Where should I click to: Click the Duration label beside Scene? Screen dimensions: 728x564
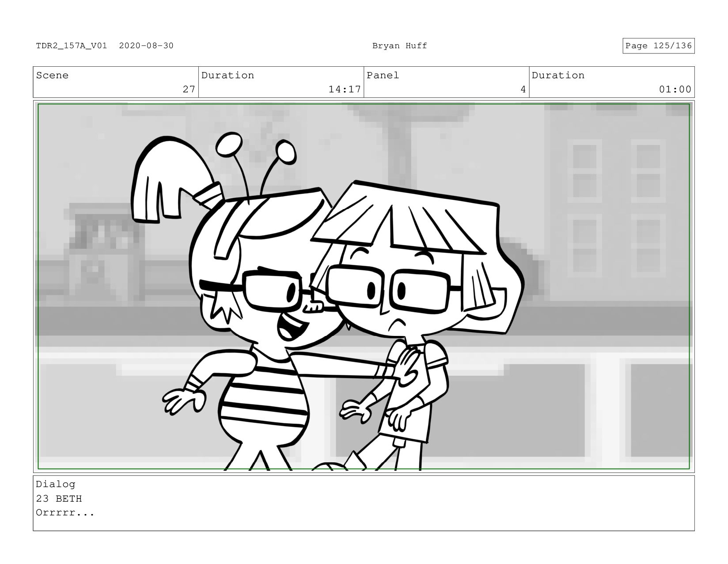(227, 76)
